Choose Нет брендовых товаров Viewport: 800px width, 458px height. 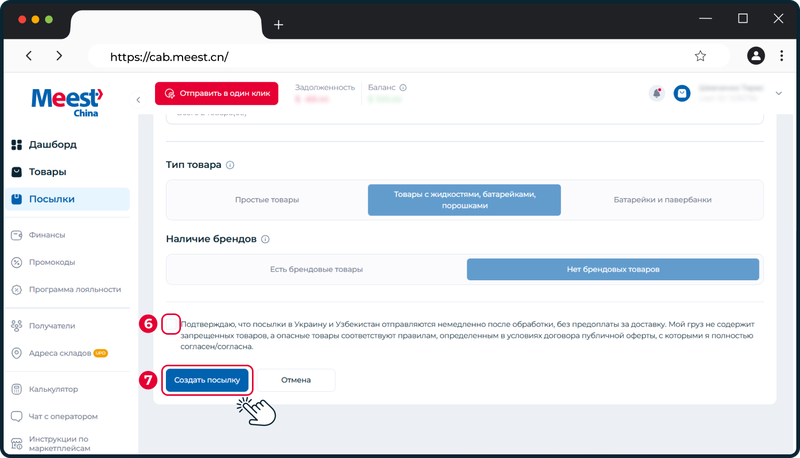[613, 269]
